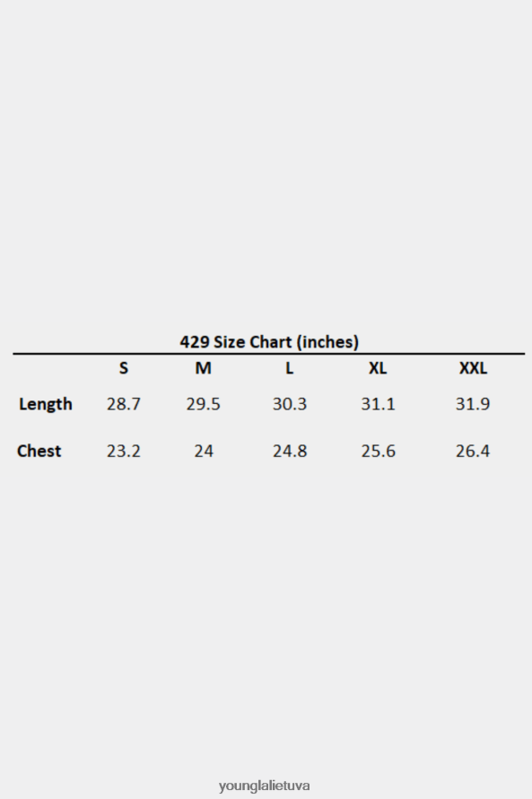The image size is (532, 799).
Task: Select the XXL size column header
Action: 473,368
